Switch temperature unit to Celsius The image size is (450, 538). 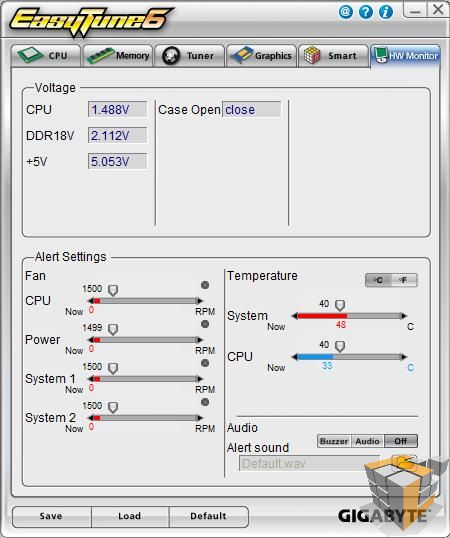click(x=378, y=280)
